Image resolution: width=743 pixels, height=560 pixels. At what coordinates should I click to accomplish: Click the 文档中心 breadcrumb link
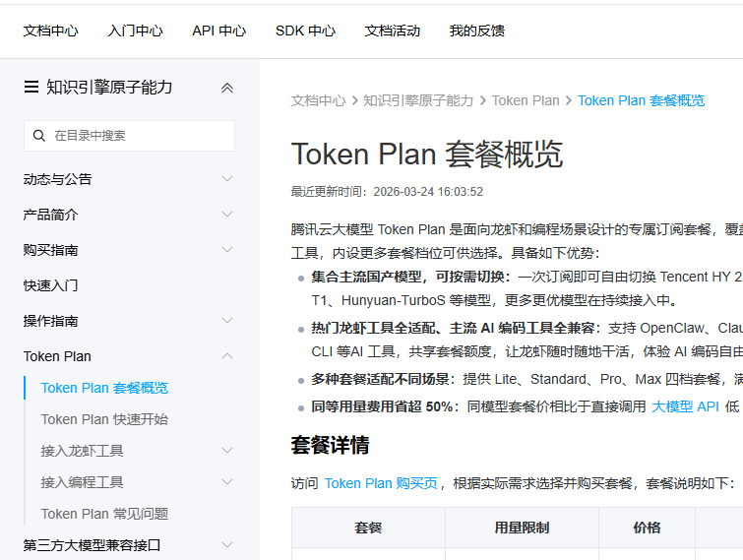[x=319, y=100]
